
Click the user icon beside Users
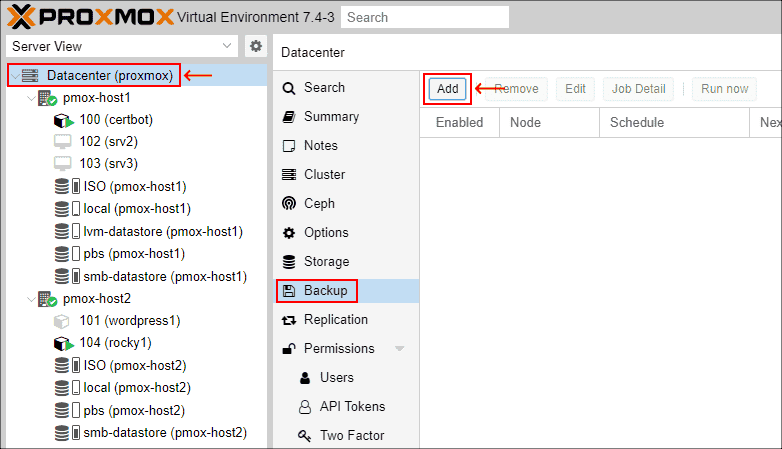pyautogui.click(x=305, y=378)
